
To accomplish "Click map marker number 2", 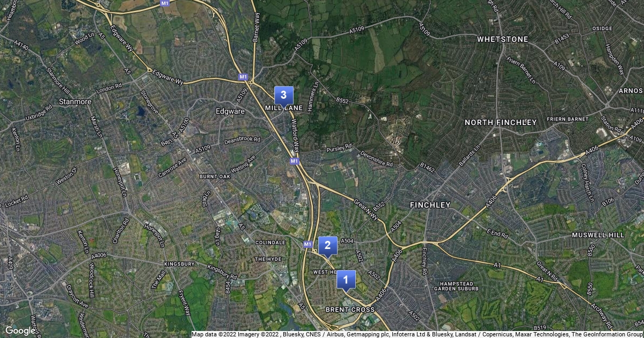I will point(328,246).
